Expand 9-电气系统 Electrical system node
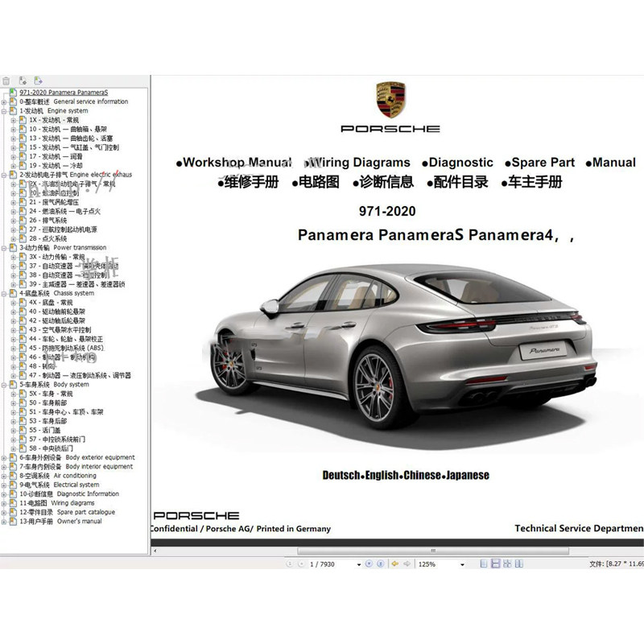644x644 pixels. pos(4,485)
